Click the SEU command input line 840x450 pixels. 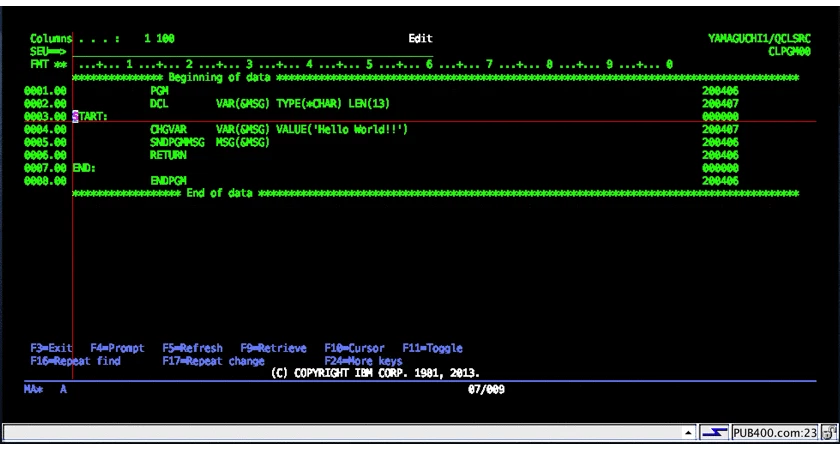(252, 51)
